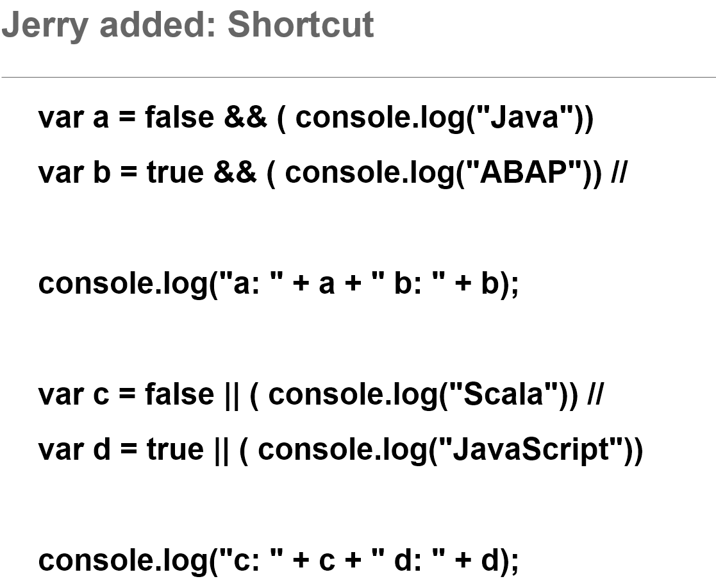Click the "var d = true" text
Viewport: 716px width, 588px height.
121,449
